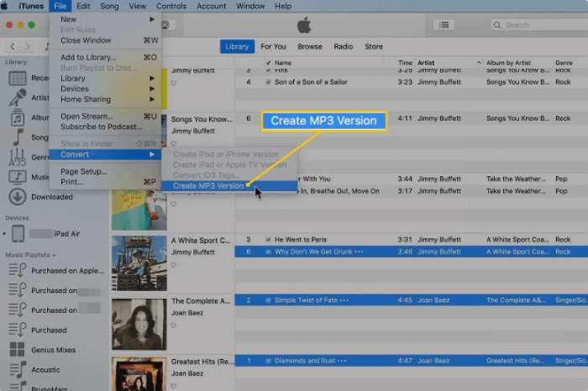The height and width of the screenshot is (391, 588).
Task: Click Add to Library in File menu
Action: 88,57
